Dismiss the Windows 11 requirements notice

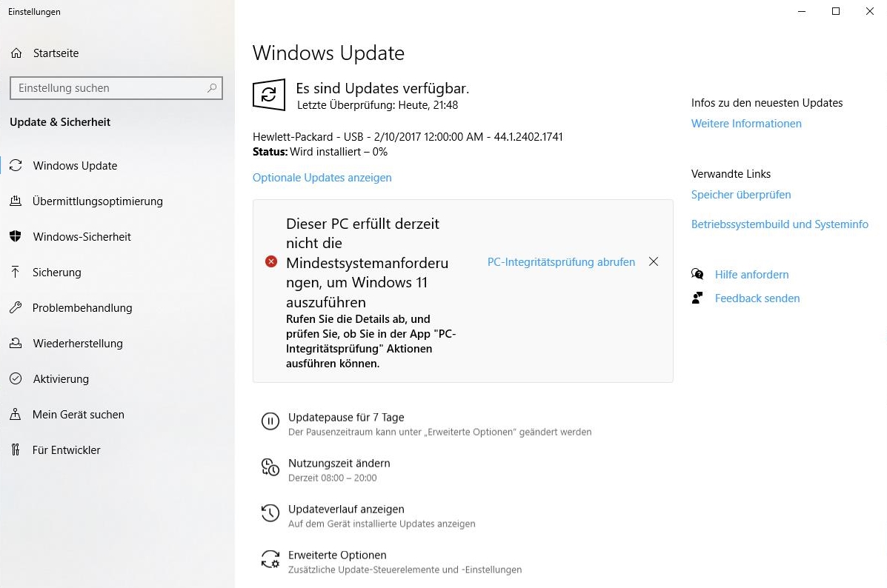point(654,261)
